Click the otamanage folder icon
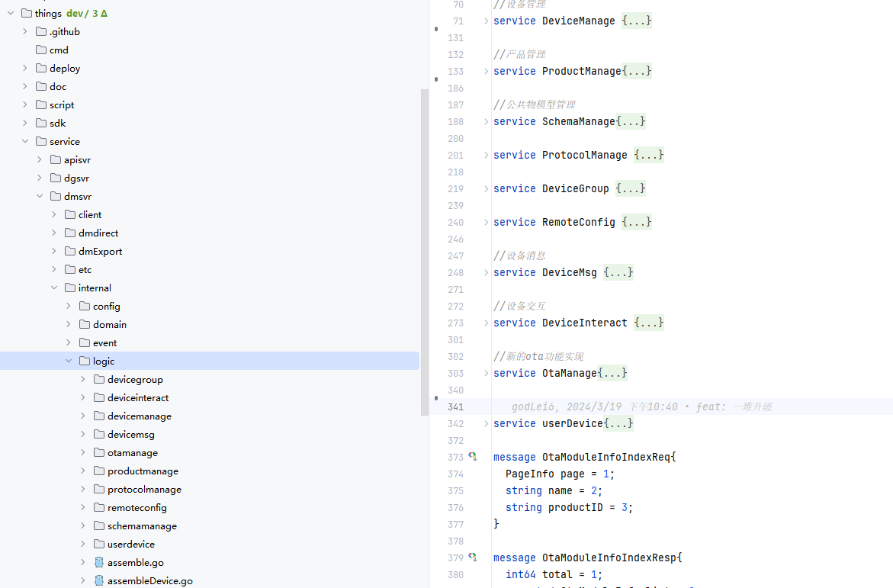 pos(99,452)
